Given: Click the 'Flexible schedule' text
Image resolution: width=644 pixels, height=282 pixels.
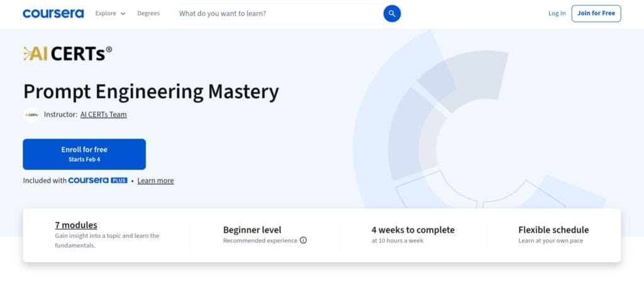Looking at the screenshot, I should (x=553, y=230).
